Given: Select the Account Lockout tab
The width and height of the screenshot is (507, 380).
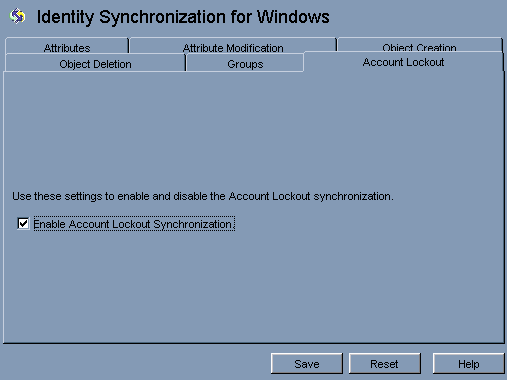Looking at the screenshot, I should pos(403,62).
